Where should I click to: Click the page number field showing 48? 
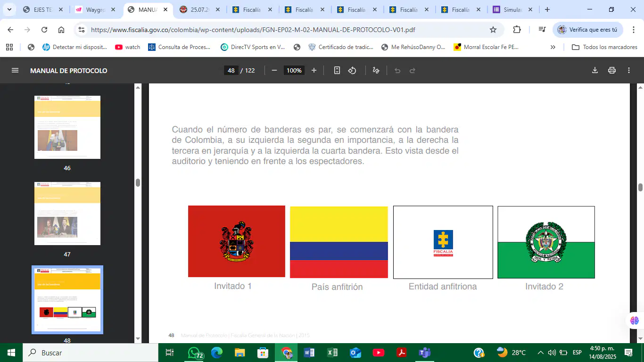tap(231, 71)
